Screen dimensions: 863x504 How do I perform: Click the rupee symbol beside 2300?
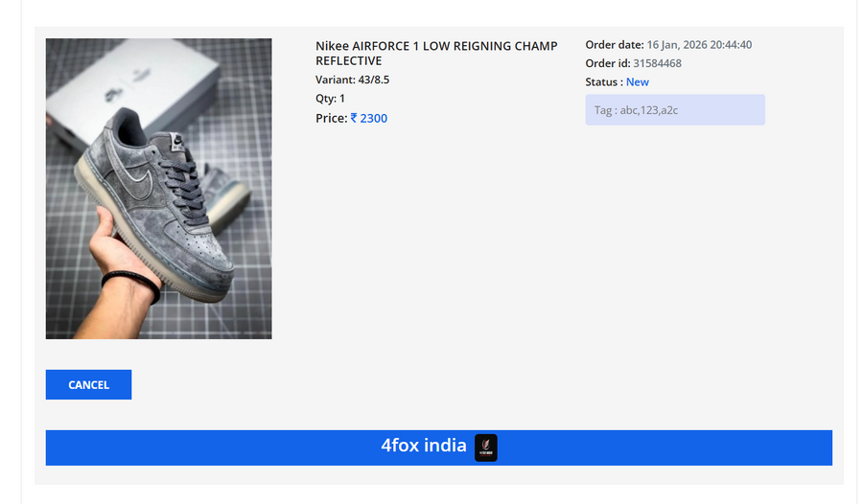pos(354,118)
